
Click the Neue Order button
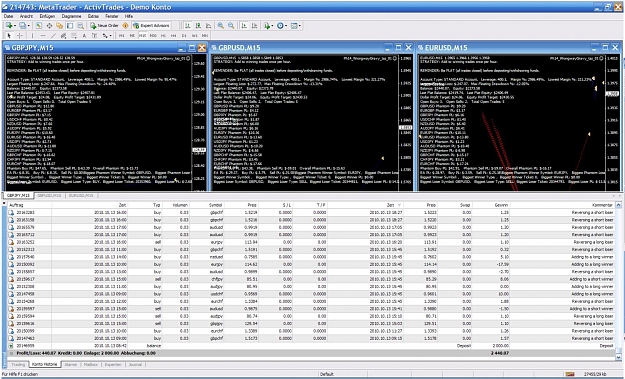tap(104, 26)
